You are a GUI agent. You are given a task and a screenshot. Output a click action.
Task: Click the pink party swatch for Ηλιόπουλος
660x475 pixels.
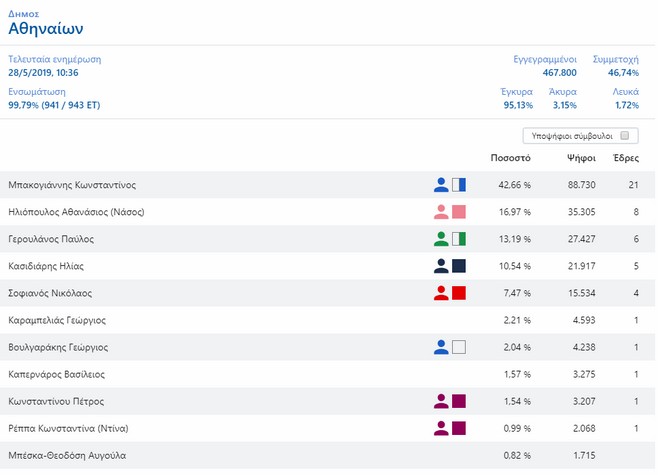(459, 212)
